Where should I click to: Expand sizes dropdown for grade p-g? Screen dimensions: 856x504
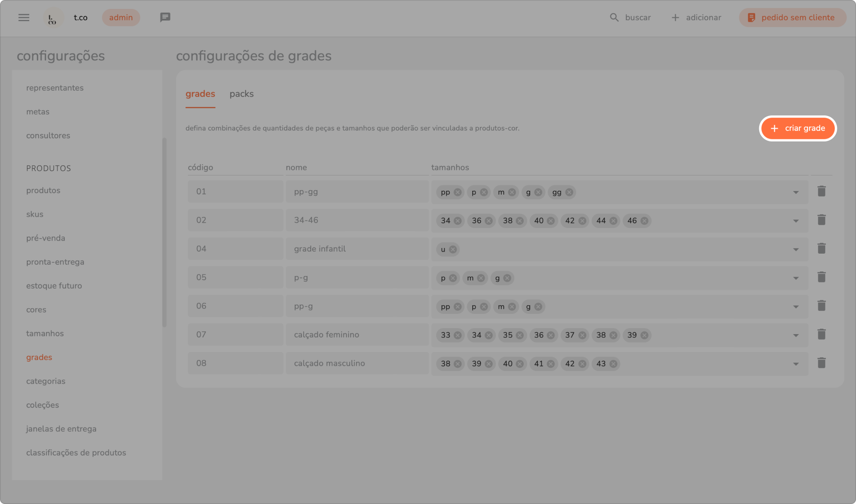tap(796, 278)
